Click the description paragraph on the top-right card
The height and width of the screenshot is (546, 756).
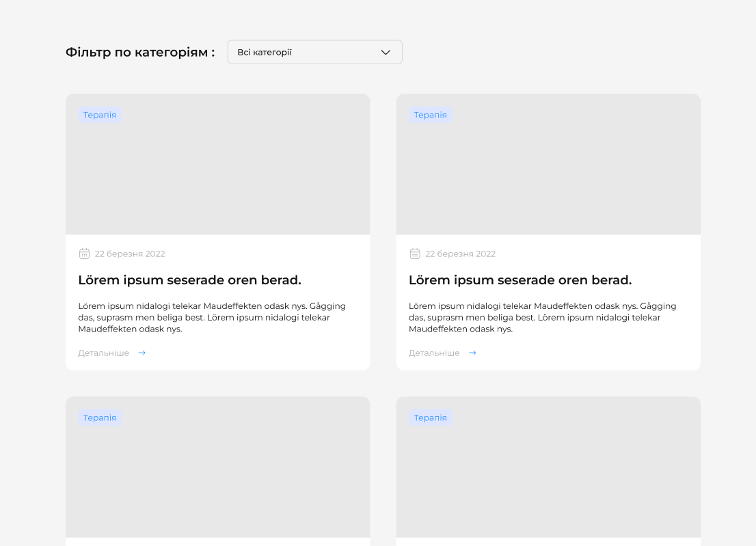pos(543,318)
